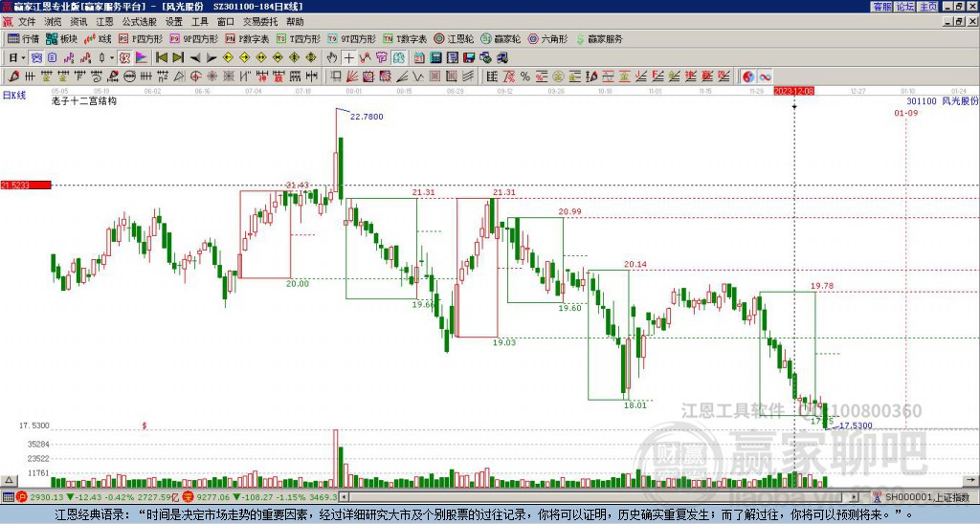The width and height of the screenshot is (980, 524).
Task: Open the 文件 menu
Action: [x=26, y=22]
